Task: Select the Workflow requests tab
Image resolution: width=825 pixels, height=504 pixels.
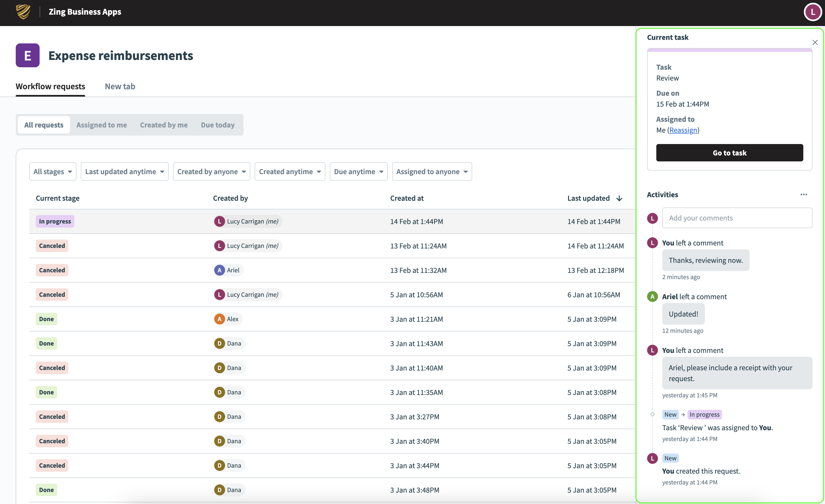Action: click(50, 87)
